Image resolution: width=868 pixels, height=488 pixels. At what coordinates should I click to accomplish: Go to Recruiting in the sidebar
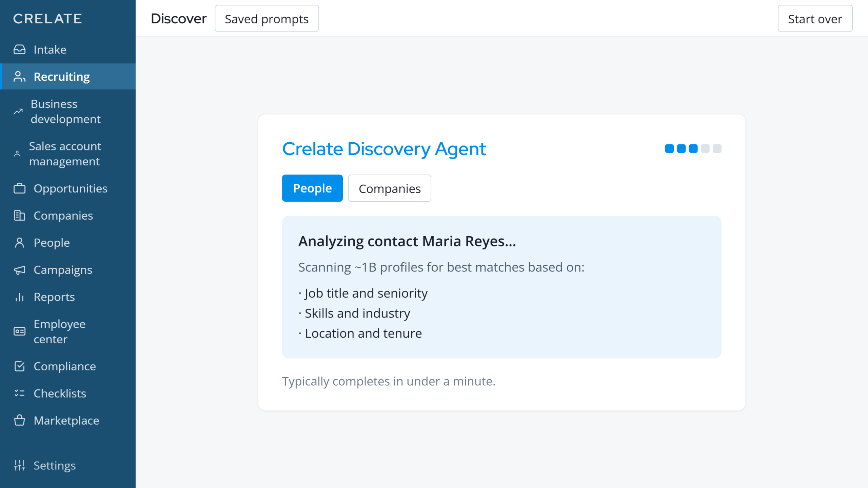coord(68,77)
